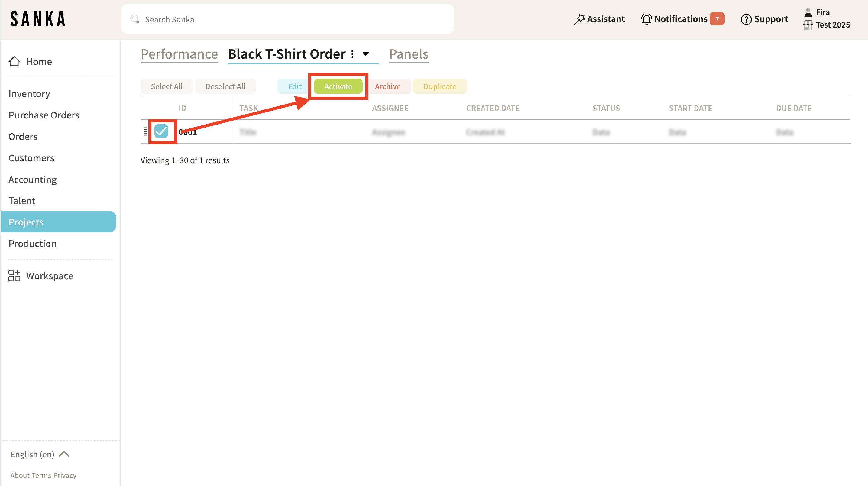Uncheck the task 0001 checkbox

pos(161,131)
